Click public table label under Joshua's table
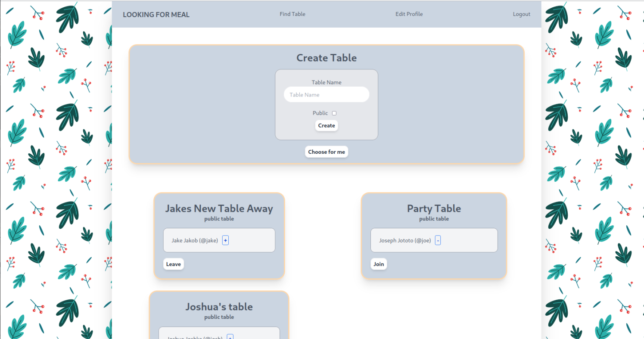Viewport: 644px width, 339px height. click(x=219, y=317)
